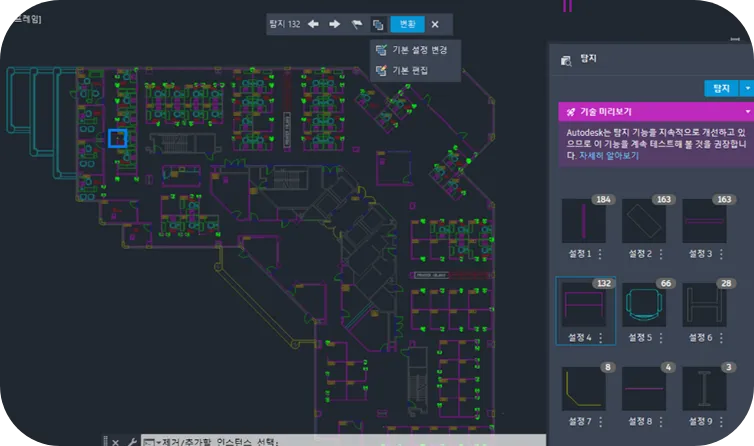The image size is (754, 446).
Task: Click the command line input field
Action: pyautogui.click(x=343, y=441)
